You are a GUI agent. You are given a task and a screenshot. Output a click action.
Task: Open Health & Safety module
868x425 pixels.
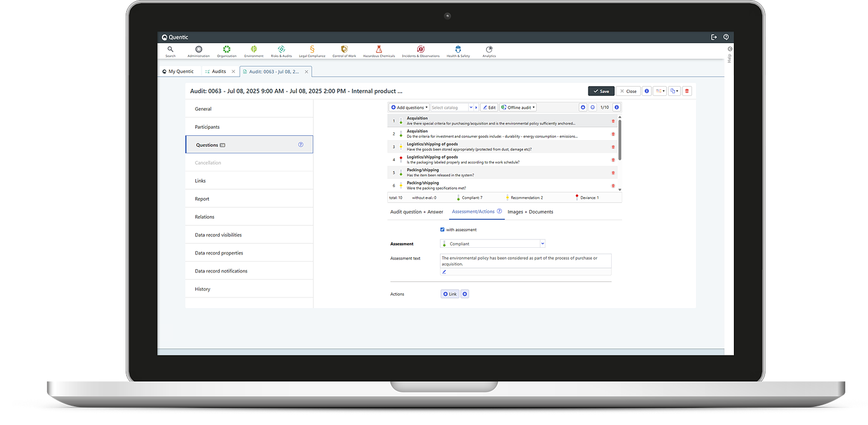458,50
